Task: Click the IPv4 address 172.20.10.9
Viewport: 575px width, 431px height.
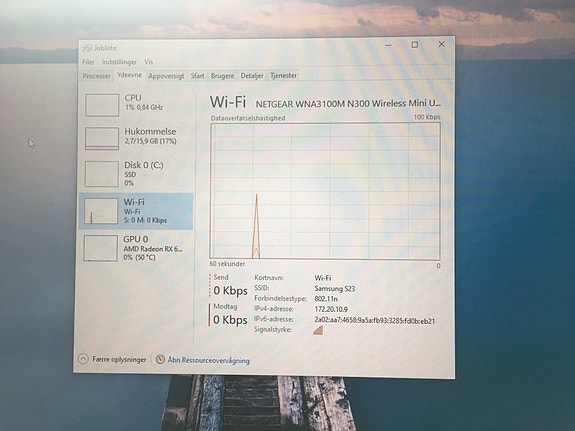Action: 331,309
